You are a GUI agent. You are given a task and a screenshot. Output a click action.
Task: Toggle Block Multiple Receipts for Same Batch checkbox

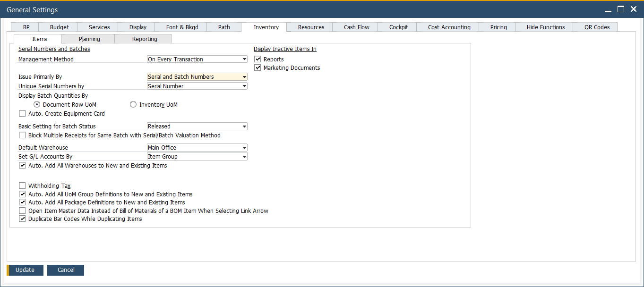[22, 135]
